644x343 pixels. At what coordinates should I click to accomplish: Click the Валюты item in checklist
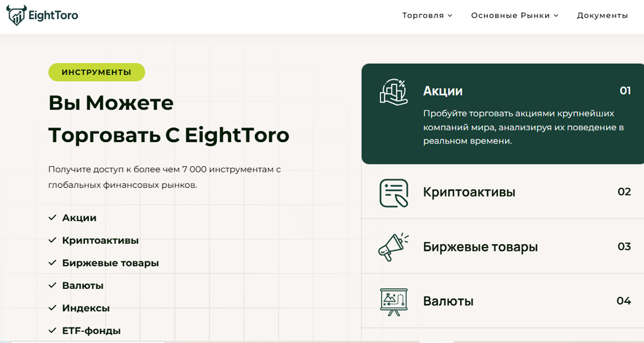[x=83, y=285]
